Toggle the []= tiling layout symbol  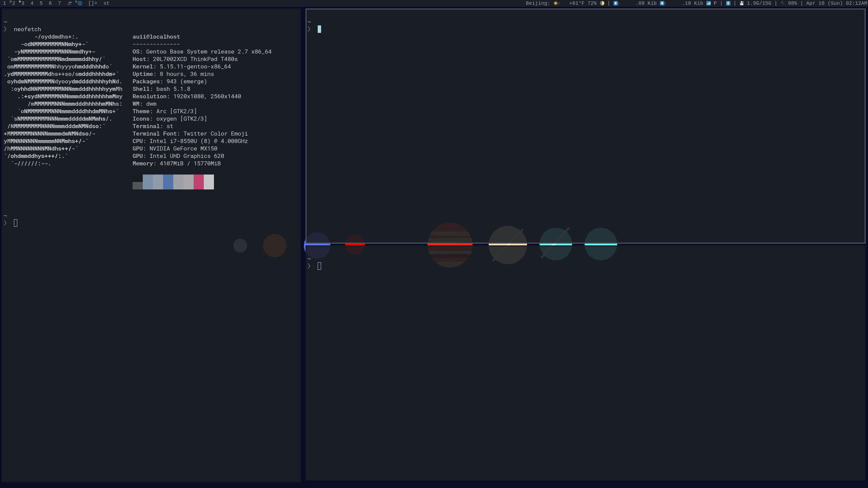pyautogui.click(x=93, y=3)
